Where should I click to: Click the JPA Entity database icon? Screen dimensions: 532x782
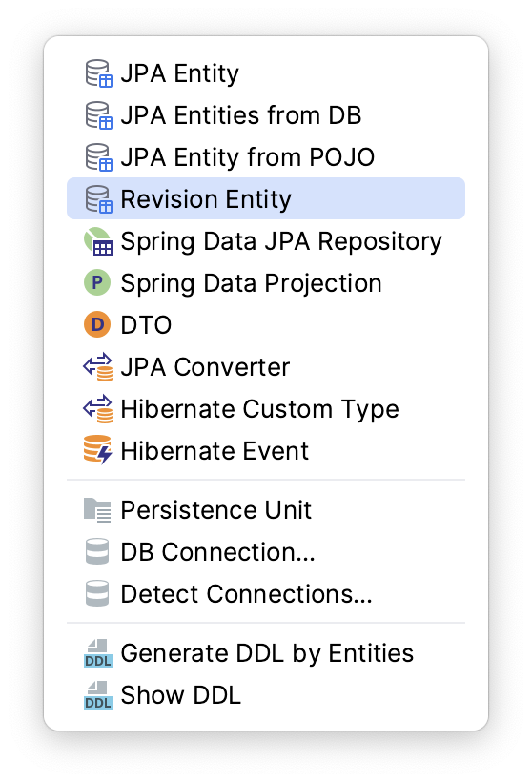tap(98, 73)
